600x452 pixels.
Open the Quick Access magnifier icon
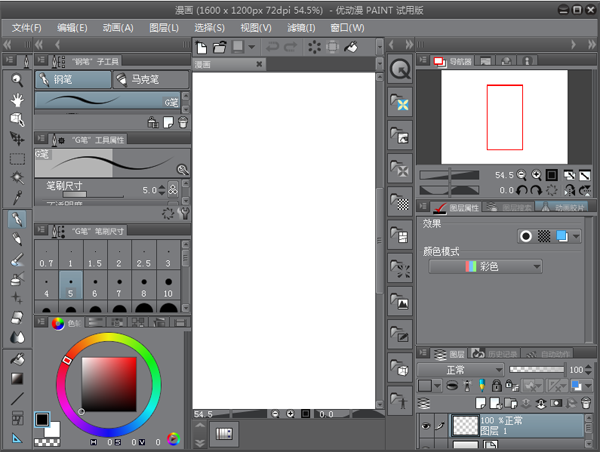click(400, 69)
